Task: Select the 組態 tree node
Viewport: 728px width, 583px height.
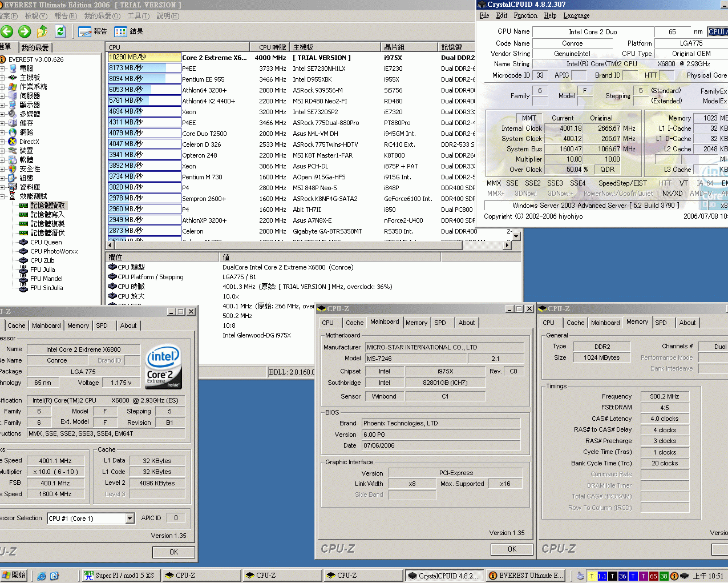Action: [x=27, y=178]
